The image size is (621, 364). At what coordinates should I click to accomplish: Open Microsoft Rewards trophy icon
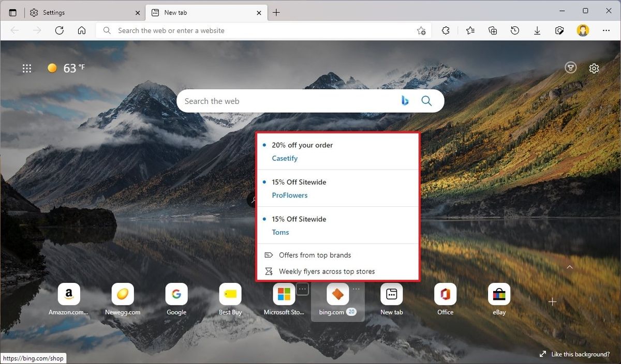pyautogui.click(x=570, y=68)
